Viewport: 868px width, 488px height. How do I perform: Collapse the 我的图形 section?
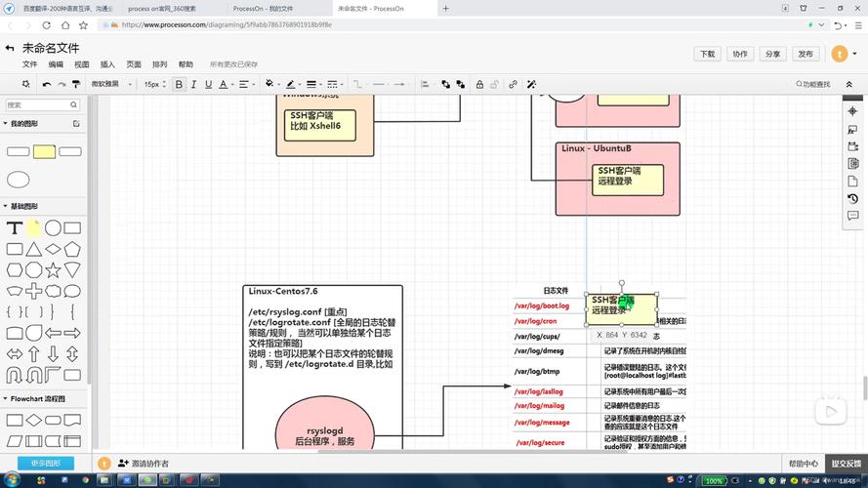tap(21, 123)
